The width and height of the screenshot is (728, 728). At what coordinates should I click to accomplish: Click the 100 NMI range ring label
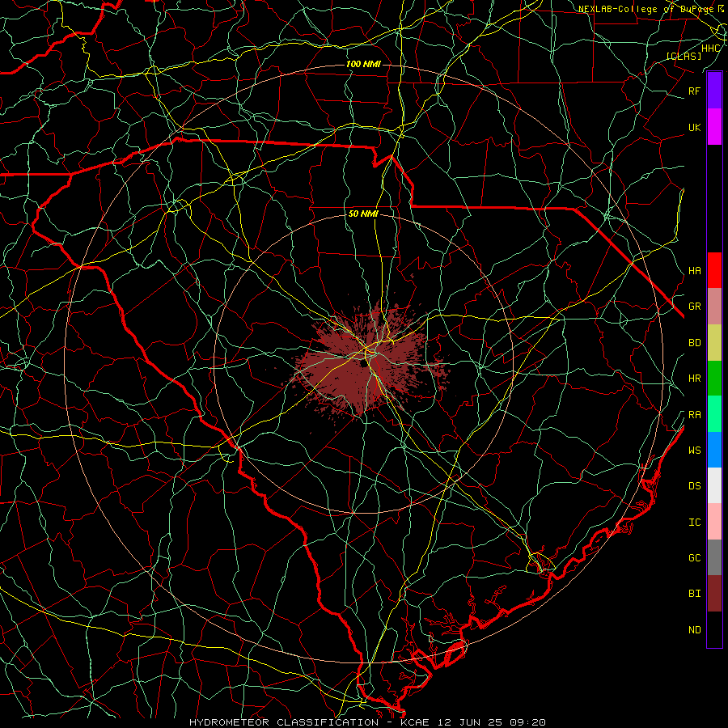363,64
